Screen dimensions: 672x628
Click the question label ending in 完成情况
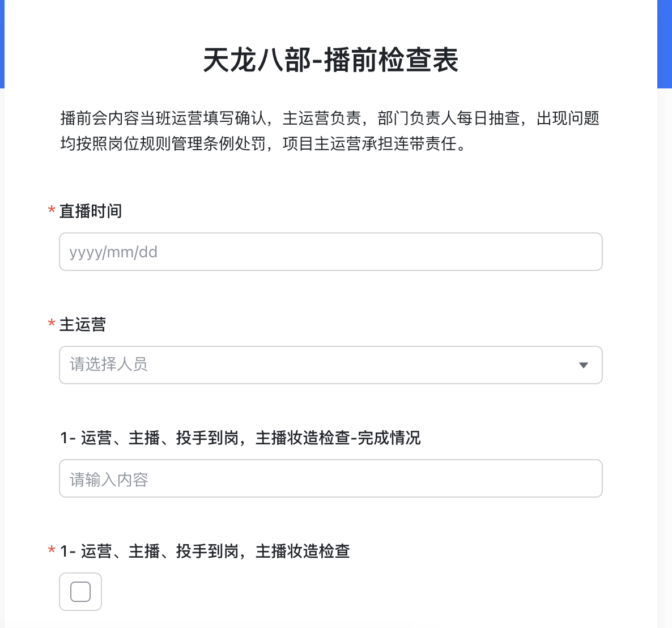(240, 438)
